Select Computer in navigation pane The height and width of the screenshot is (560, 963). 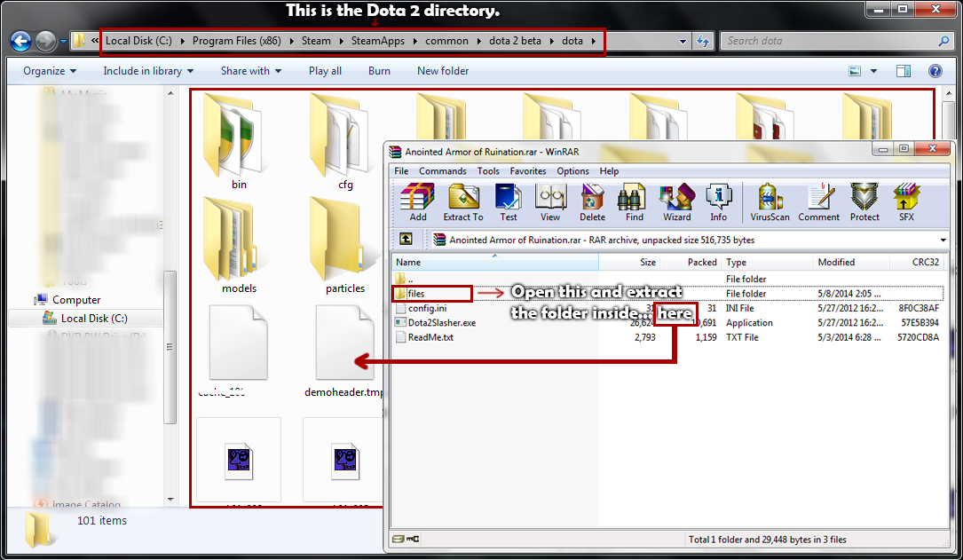[68, 300]
